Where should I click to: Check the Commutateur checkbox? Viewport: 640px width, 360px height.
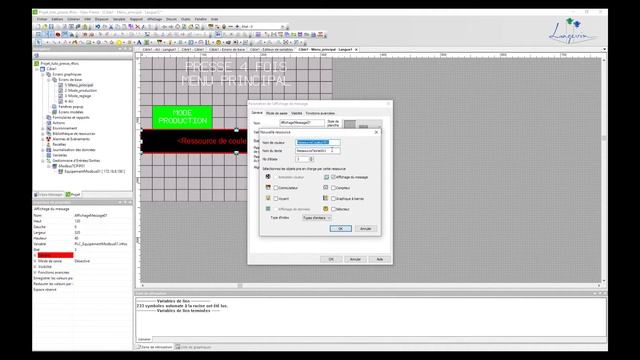click(x=276, y=188)
